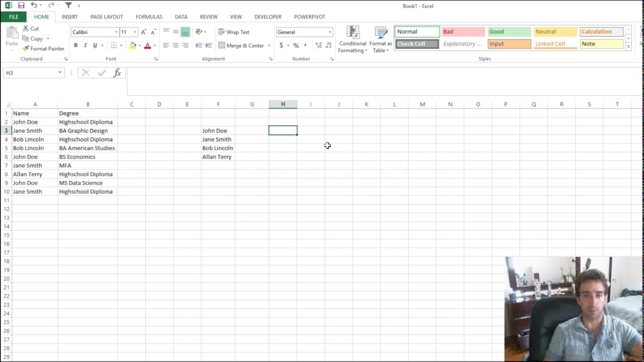Screen dimensions: 644x362
Task: Decrease the cell indent
Action: (x=199, y=45)
